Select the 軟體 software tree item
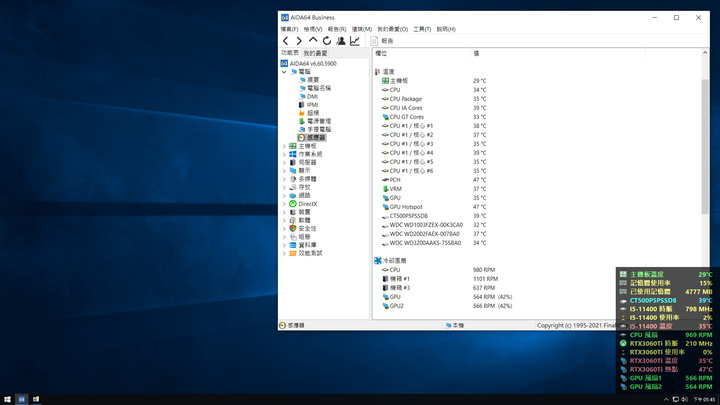Image resolution: width=720 pixels, height=405 pixels. [x=300, y=220]
